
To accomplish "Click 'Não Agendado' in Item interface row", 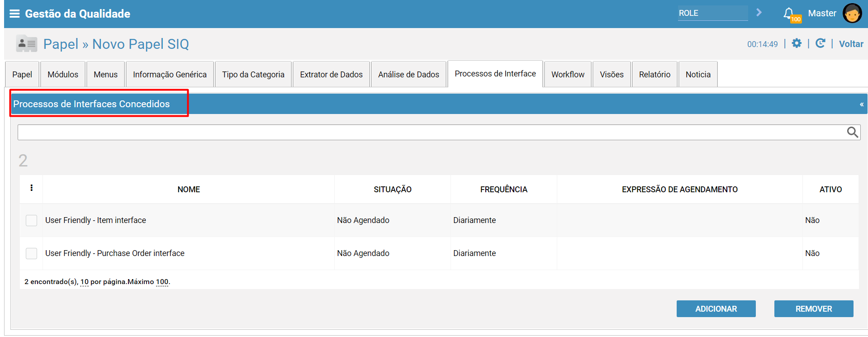I will tap(363, 220).
